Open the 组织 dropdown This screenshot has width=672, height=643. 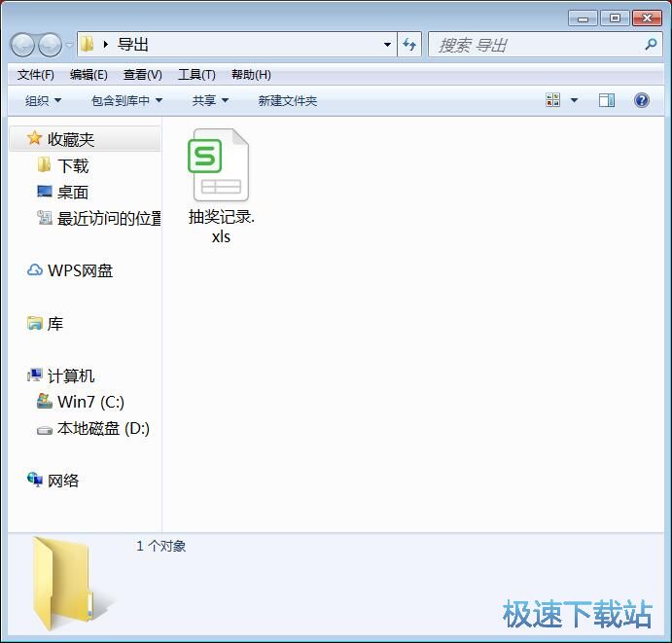click(43, 101)
